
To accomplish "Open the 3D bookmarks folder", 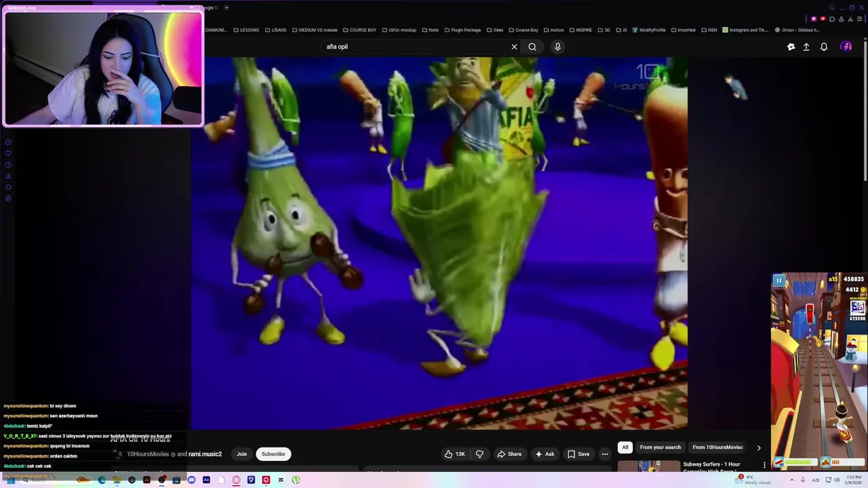I will pos(604,30).
